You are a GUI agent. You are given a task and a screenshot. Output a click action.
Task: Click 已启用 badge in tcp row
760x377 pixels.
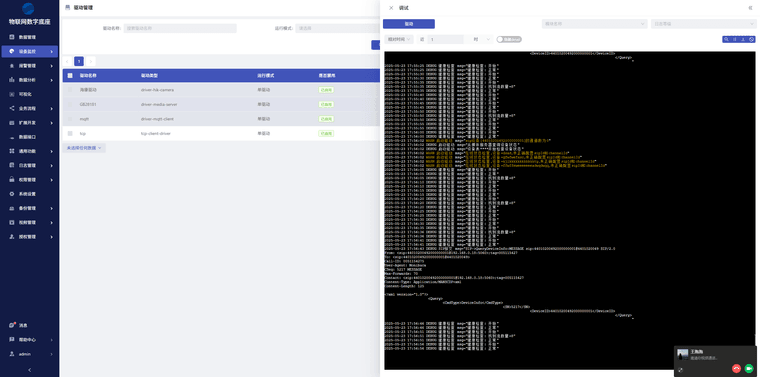pyautogui.click(x=326, y=133)
